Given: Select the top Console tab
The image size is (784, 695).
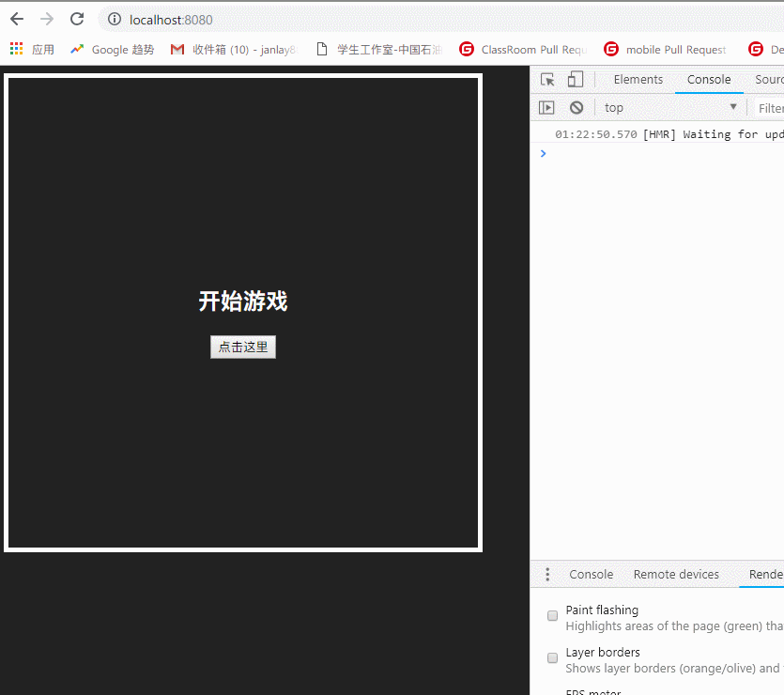Looking at the screenshot, I should point(709,80).
